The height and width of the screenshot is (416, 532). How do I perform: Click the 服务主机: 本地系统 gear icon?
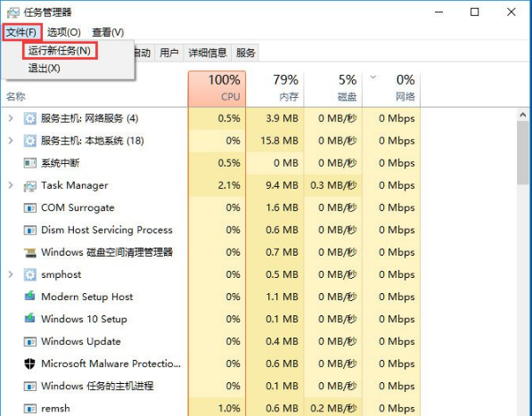coord(30,141)
